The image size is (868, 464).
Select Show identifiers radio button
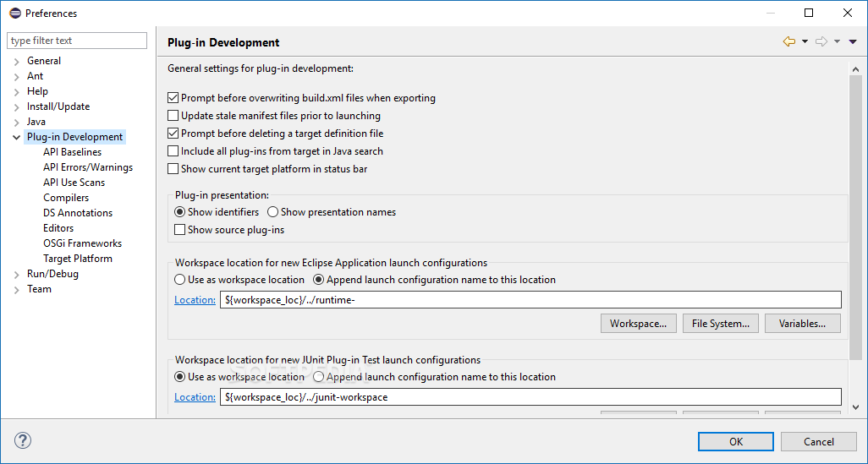[180, 212]
